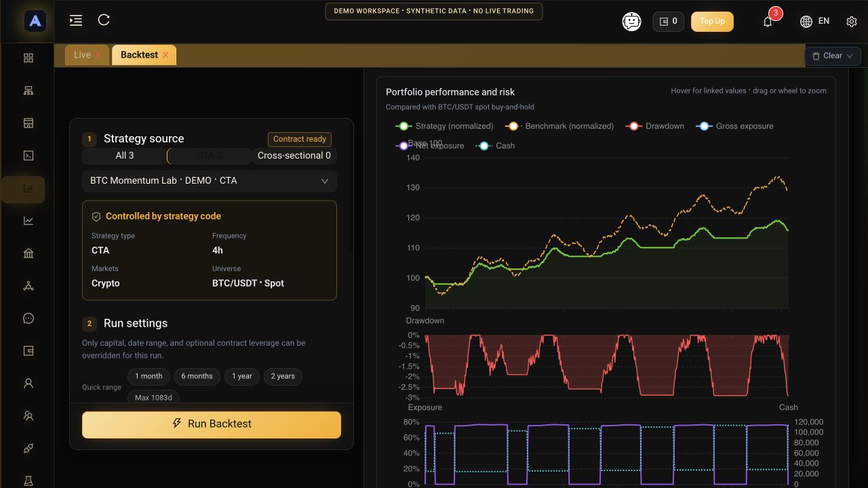Expand the BTC Momentum Lab strategy dropdown
Viewport: 868px width, 488px height.
tap(210, 181)
